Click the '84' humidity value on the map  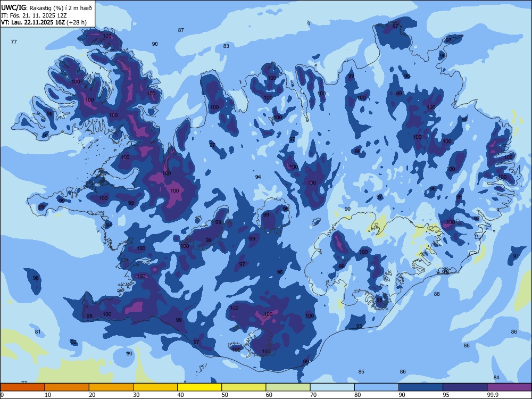tap(496, 377)
